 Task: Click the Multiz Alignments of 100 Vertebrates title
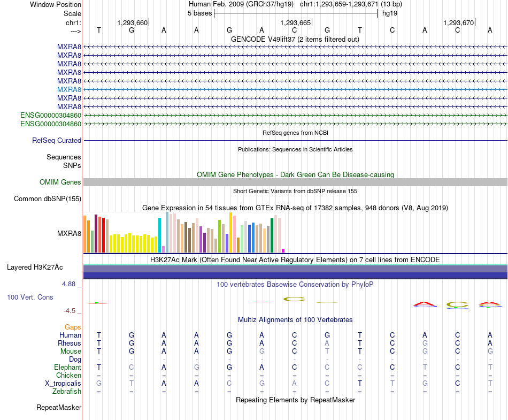(x=295, y=319)
